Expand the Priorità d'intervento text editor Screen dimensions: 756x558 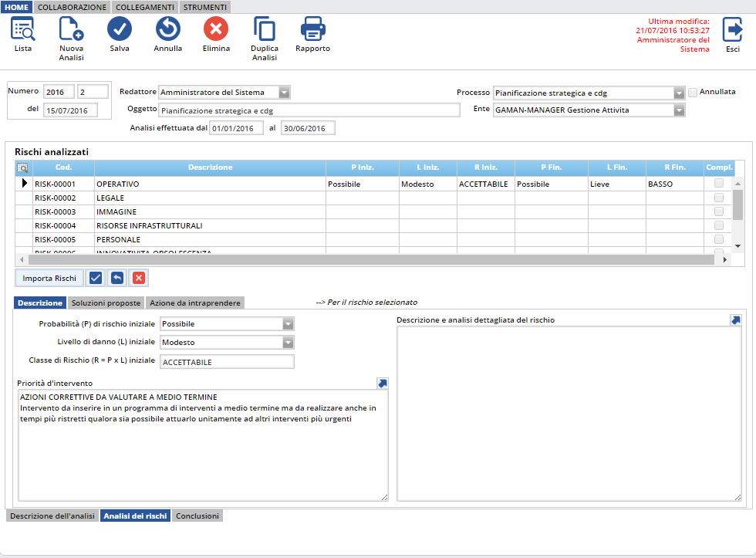[383, 383]
